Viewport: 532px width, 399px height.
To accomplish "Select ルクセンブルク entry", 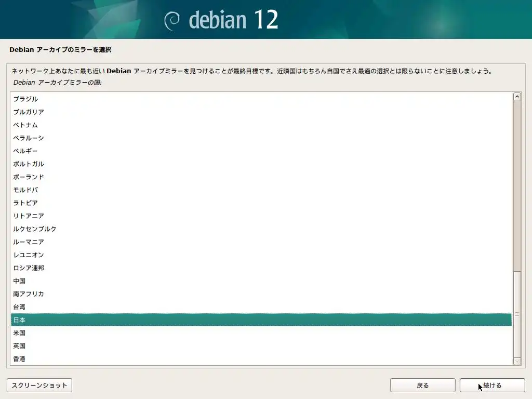I will (261, 229).
